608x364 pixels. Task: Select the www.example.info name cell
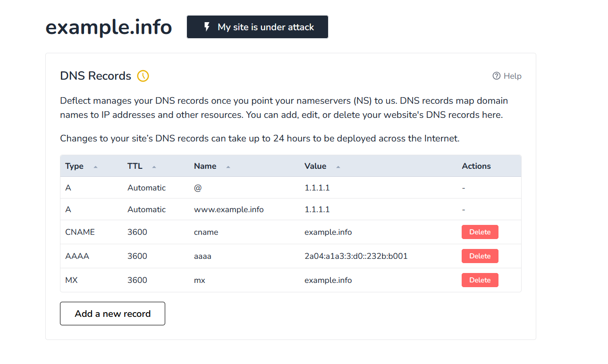click(x=229, y=209)
